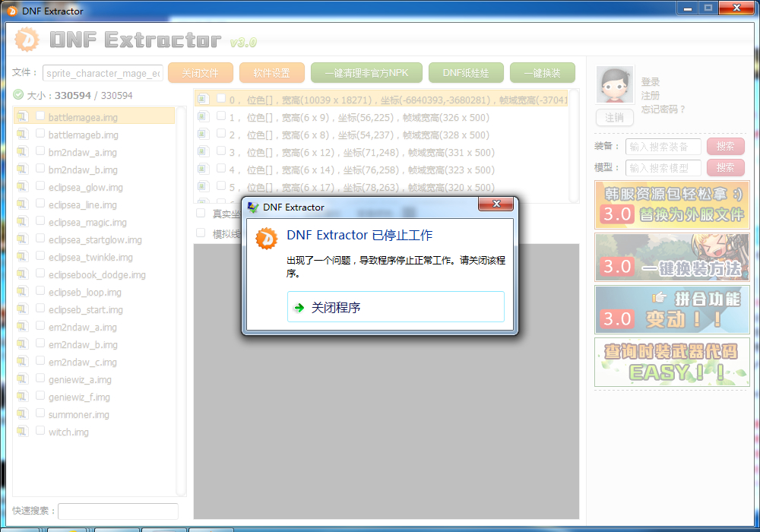Click the image icon beside em2ndaw_b.img
The height and width of the screenshot is (532, 760).
pyautogui.click(x=22, y=344)
